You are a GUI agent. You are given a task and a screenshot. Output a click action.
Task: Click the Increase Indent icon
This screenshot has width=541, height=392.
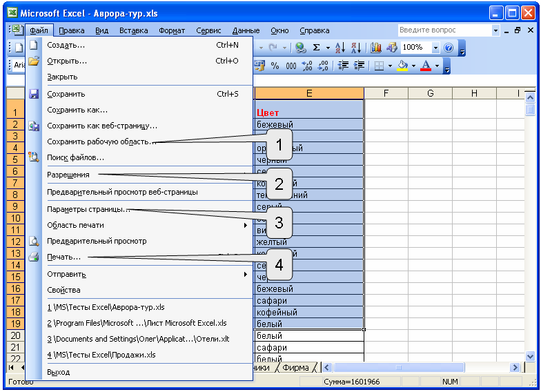(x=359, y=66)
